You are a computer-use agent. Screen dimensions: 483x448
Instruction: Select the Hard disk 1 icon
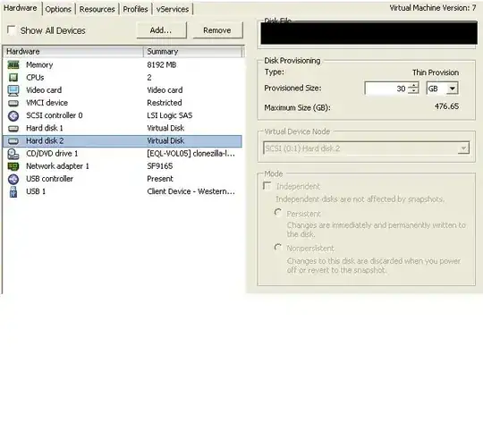pos(13,128)
